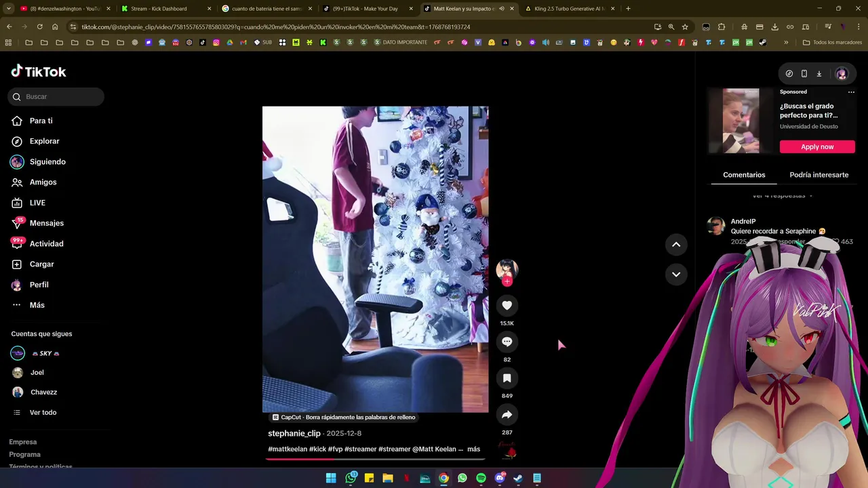
Task: Switch to Podría interesarte tab
Action: coord(818,175)
